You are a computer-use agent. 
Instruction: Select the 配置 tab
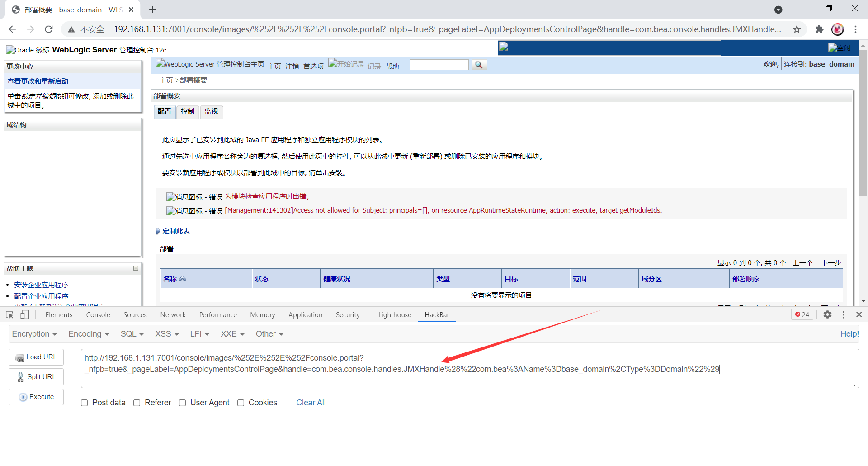[x=165, y=111]
